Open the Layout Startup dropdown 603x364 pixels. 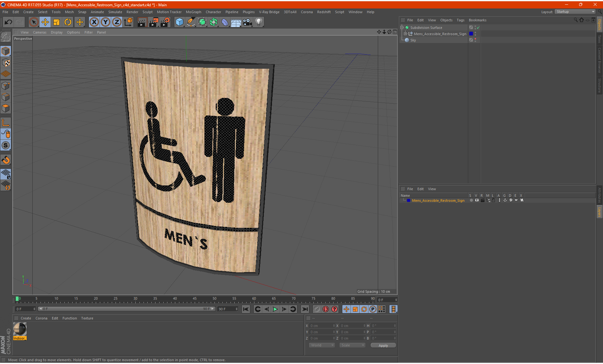click(575, 12)
